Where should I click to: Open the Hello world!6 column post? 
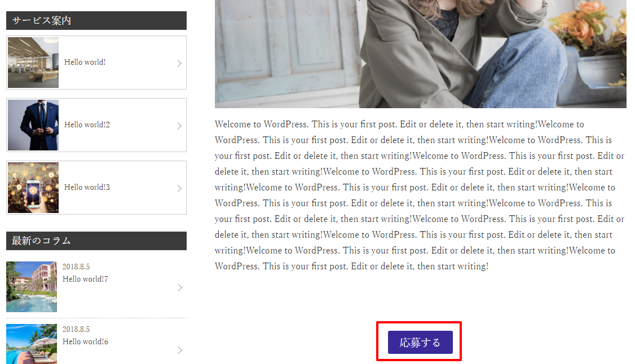pyautogui.click(x=86, y=342)
